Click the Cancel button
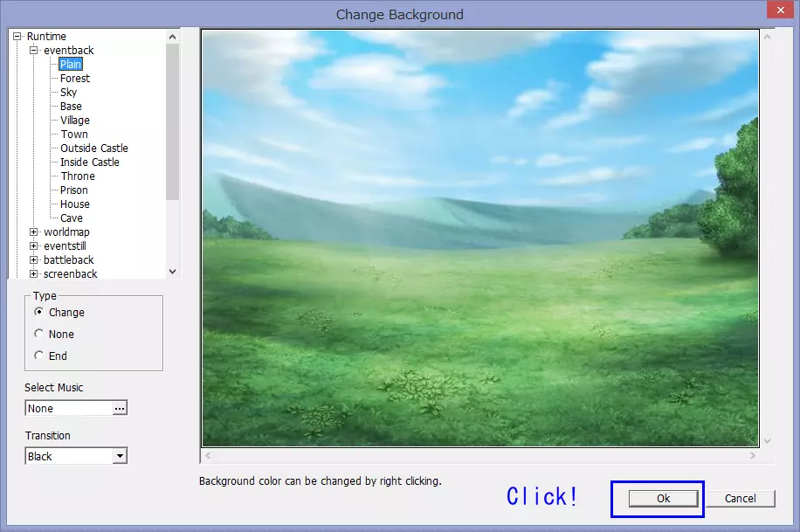 tap(741, 498)
